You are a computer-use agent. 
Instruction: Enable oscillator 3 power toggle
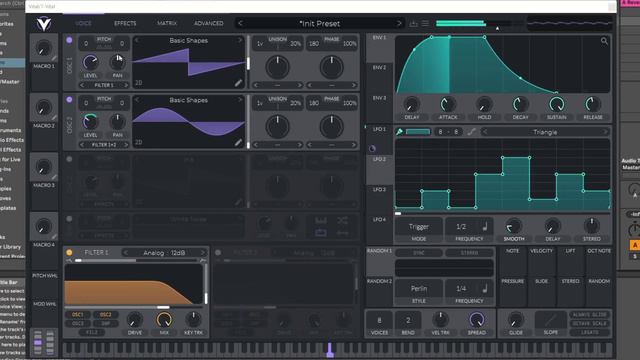pos(69,159)
